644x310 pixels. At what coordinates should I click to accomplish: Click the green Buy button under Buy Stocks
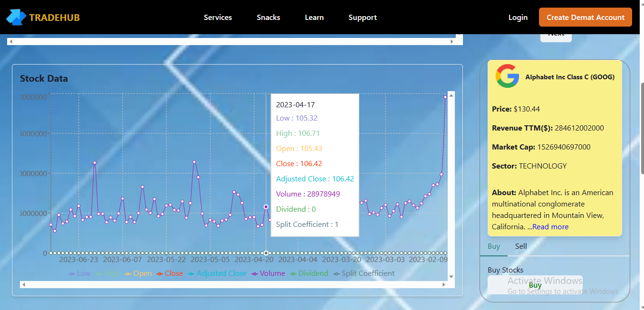coord(535,285)
